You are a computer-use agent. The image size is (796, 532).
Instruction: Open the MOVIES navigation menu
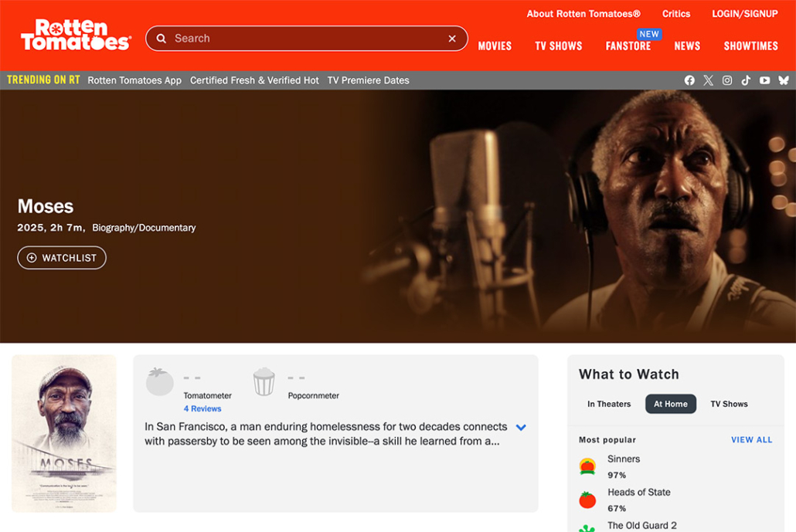(495, 46)
